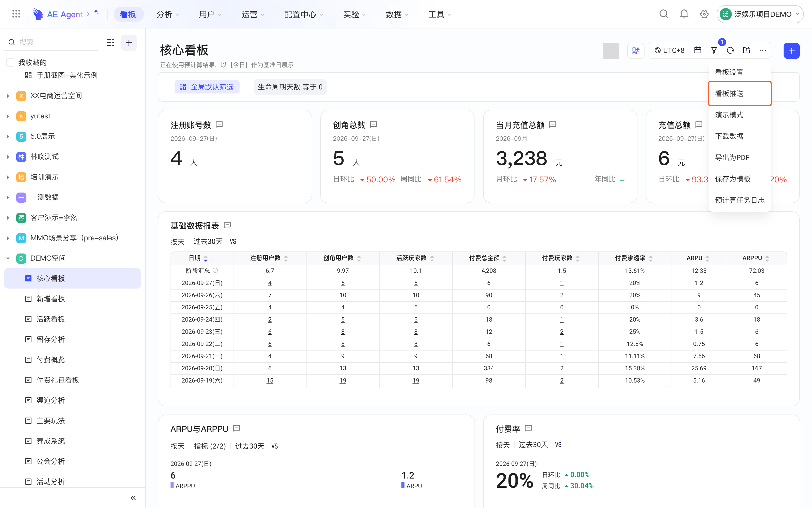Sort table by 付费总金额 column

(x=504, y=258)
